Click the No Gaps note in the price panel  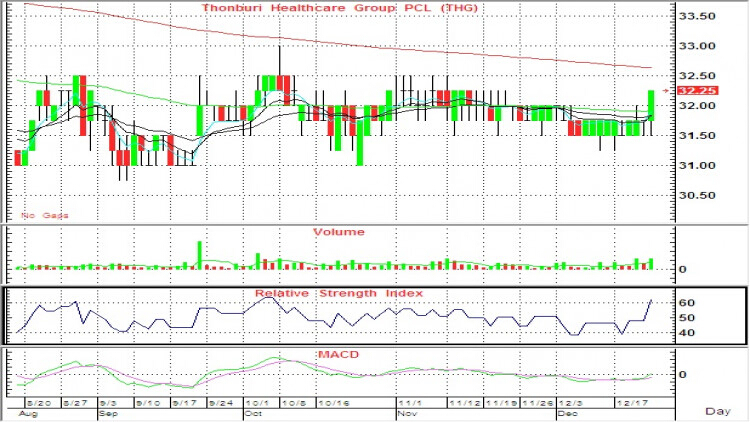44,215
